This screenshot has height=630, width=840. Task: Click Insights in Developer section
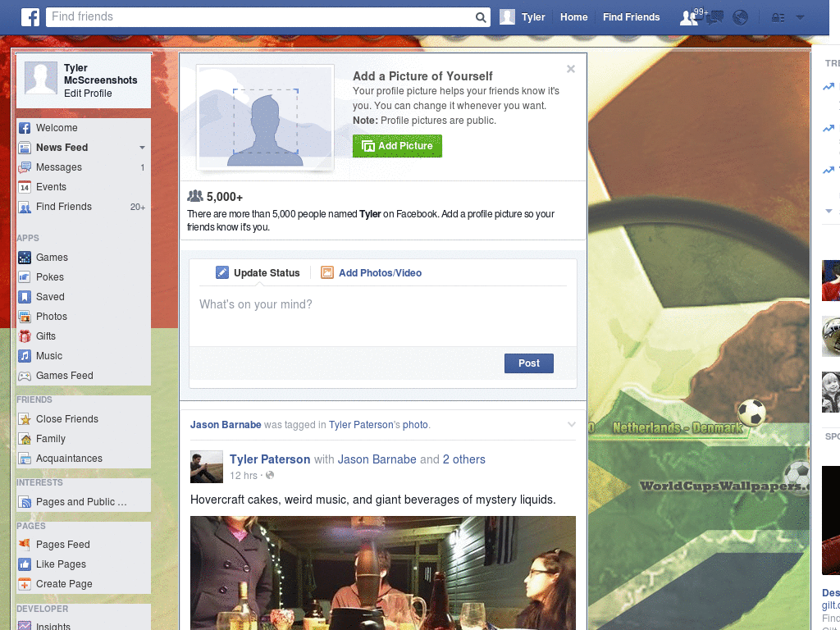(x=53, y=626)
